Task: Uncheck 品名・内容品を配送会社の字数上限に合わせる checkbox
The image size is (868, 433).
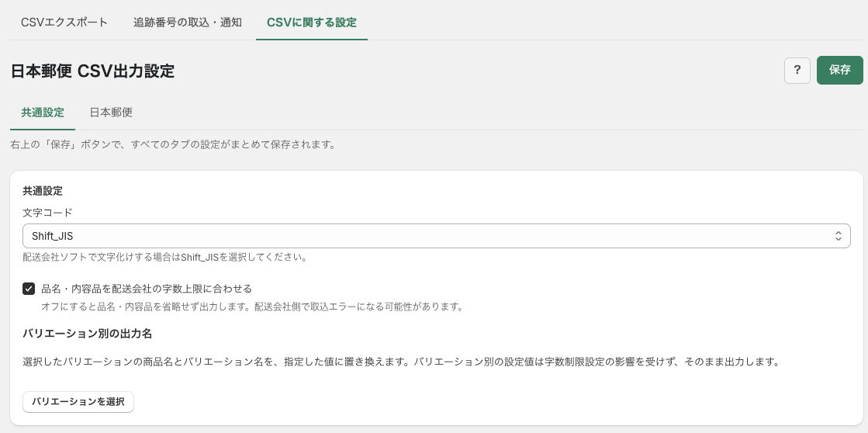Action: point(29,289)
